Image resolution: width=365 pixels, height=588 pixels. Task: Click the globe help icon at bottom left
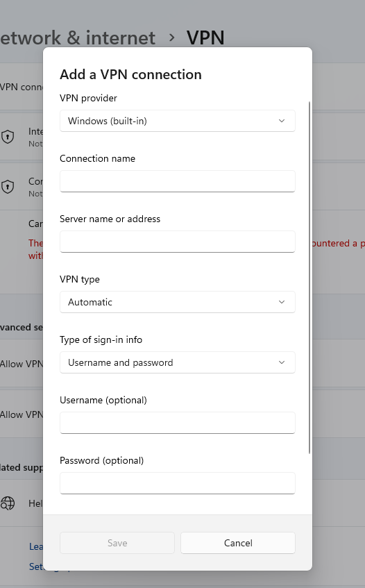pyautogui.click(x=8, y=503)
